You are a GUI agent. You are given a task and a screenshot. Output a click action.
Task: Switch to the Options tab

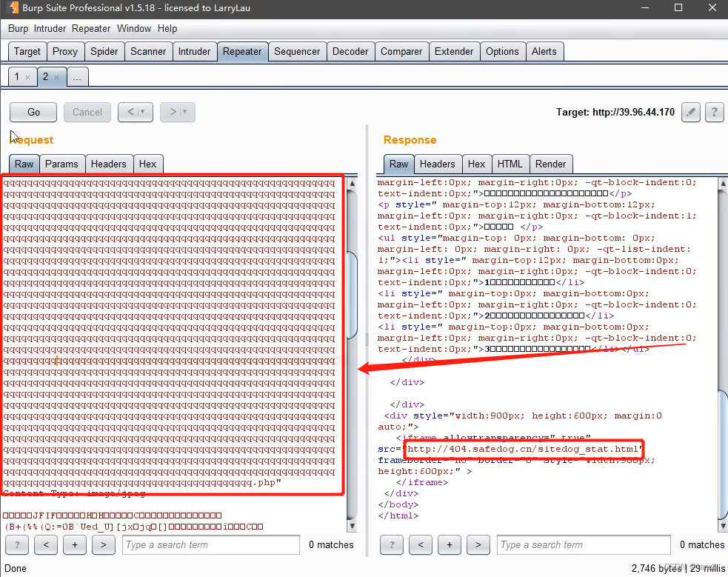(502, 52)
